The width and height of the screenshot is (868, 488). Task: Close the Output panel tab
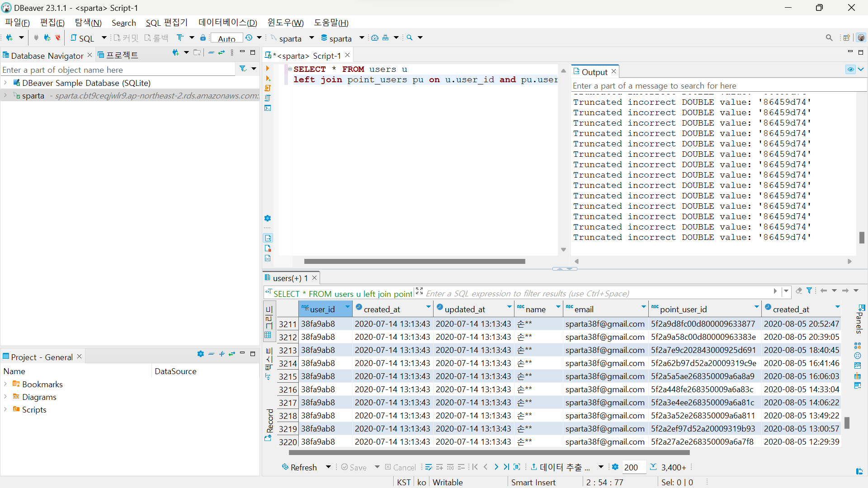pos(613,71)
